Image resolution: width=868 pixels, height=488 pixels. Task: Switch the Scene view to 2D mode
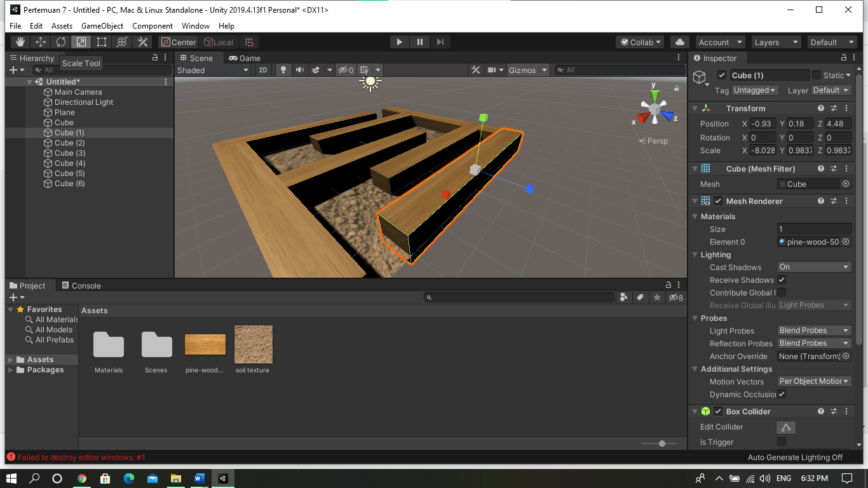[263, 70]
